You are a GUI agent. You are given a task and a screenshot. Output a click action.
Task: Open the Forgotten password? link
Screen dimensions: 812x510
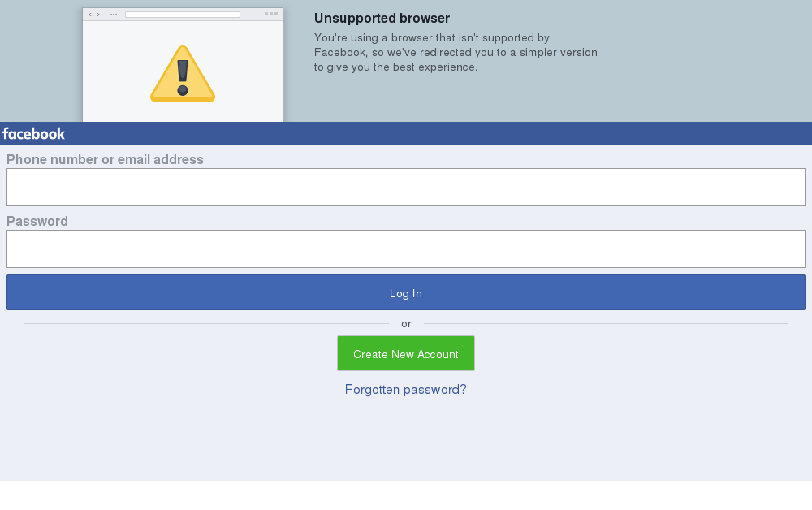click(406, 389)
